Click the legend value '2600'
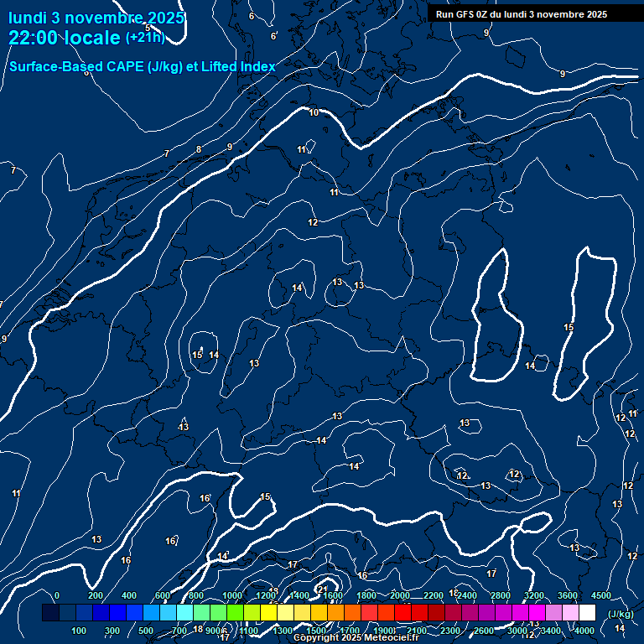 (483, 631)
